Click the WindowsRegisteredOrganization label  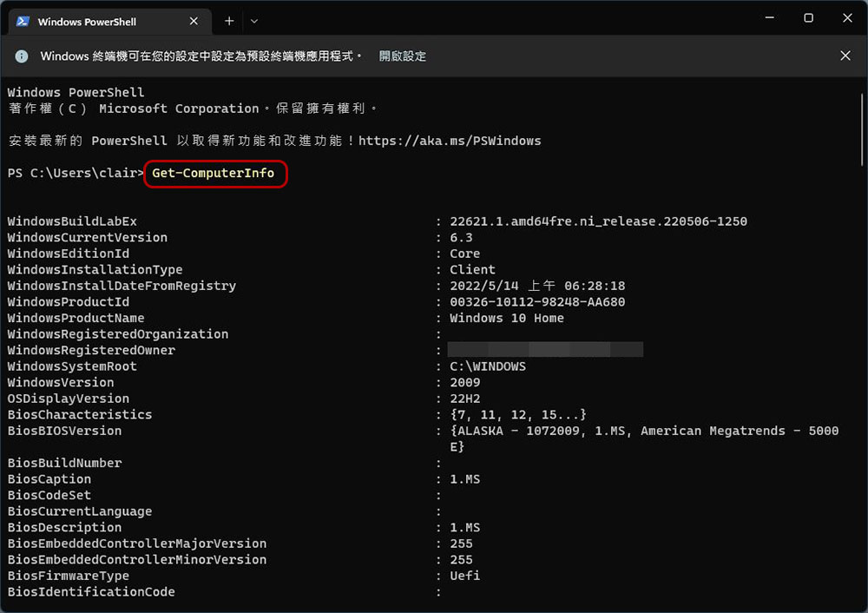point(118,334)
